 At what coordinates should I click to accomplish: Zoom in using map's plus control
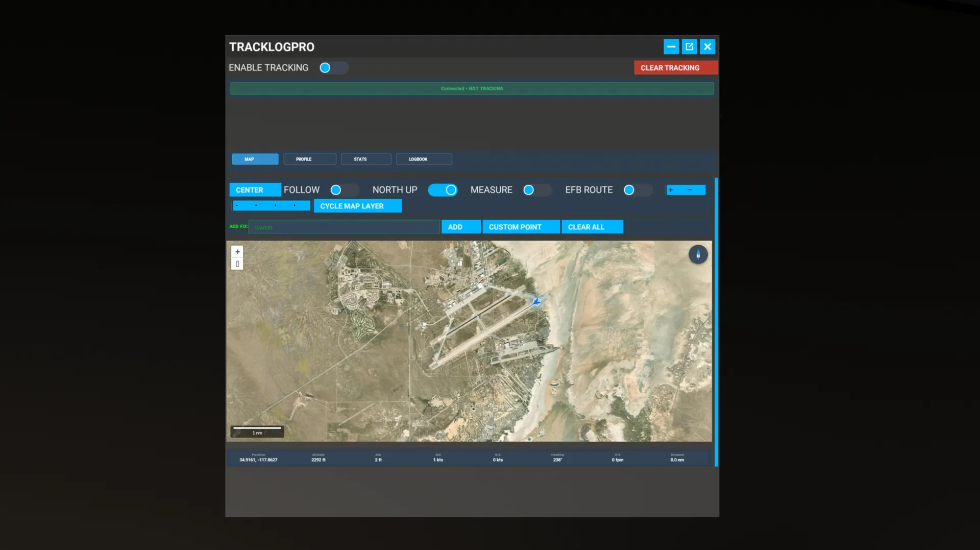[237, 252]
